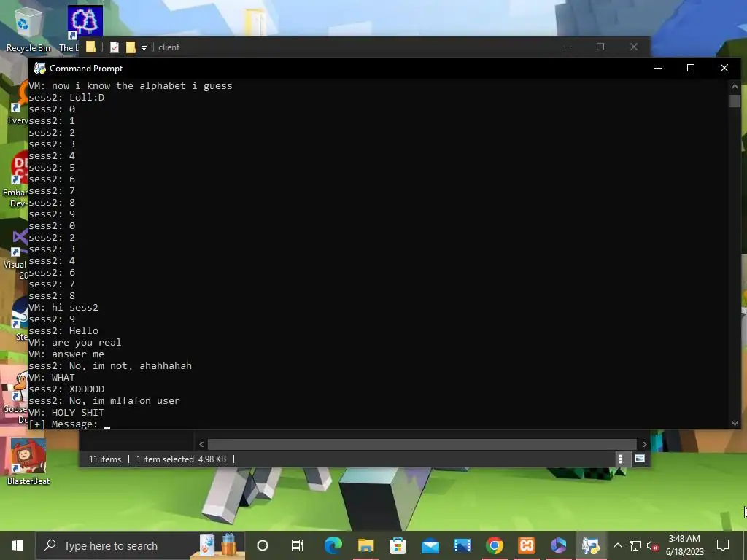Click the search highlights picture in taskbar
Image resolution: width=747 pixels, height=560 pixels.
pos(218,545)
